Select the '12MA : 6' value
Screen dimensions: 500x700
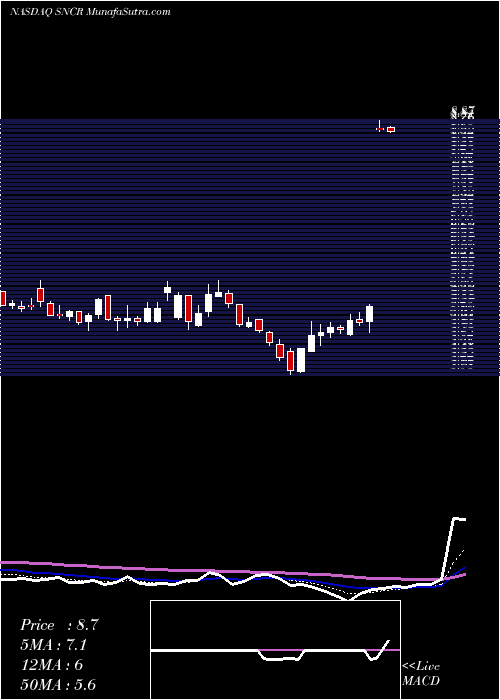(51, 665)
